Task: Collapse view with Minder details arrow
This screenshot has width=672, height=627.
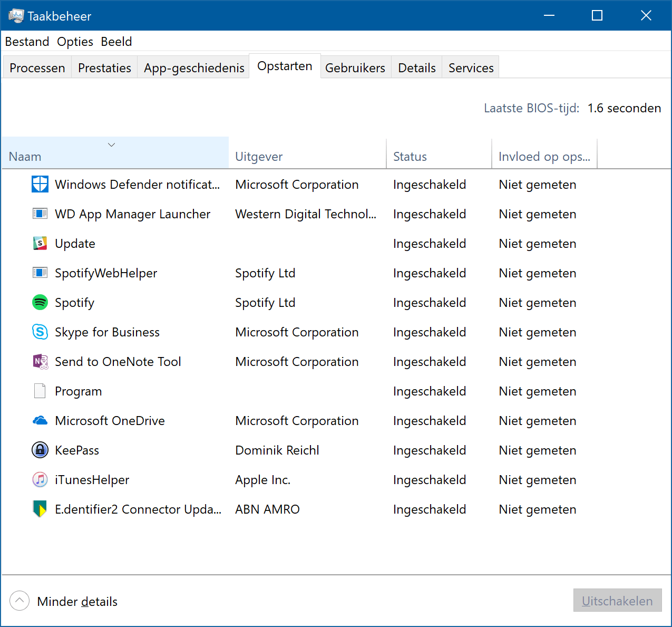Action: pos(20,601)
